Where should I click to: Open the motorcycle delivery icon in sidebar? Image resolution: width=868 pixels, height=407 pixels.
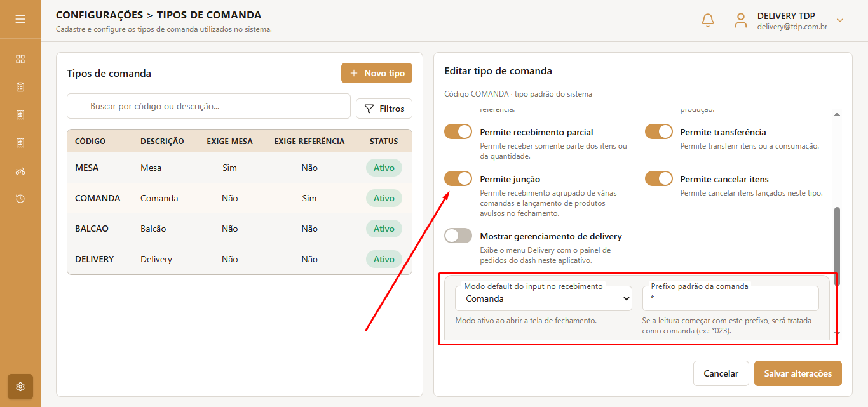coord(20,171)
